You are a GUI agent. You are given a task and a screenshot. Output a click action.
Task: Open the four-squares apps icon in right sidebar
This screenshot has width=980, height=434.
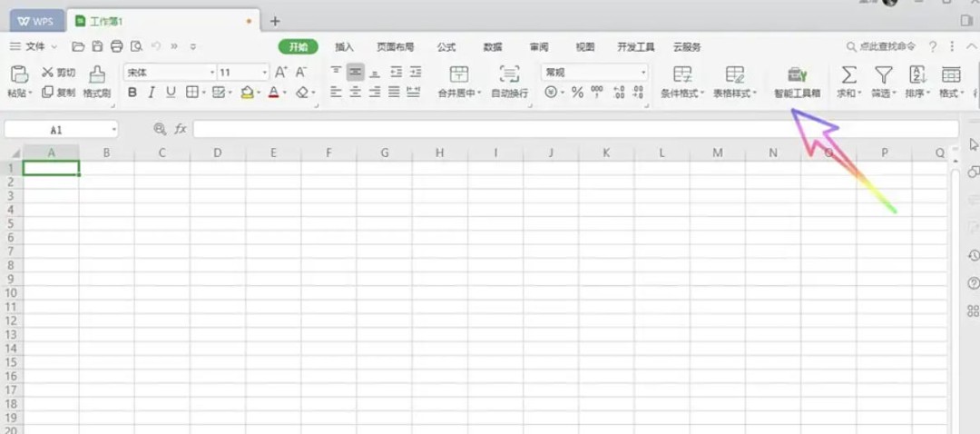point(973,311)
